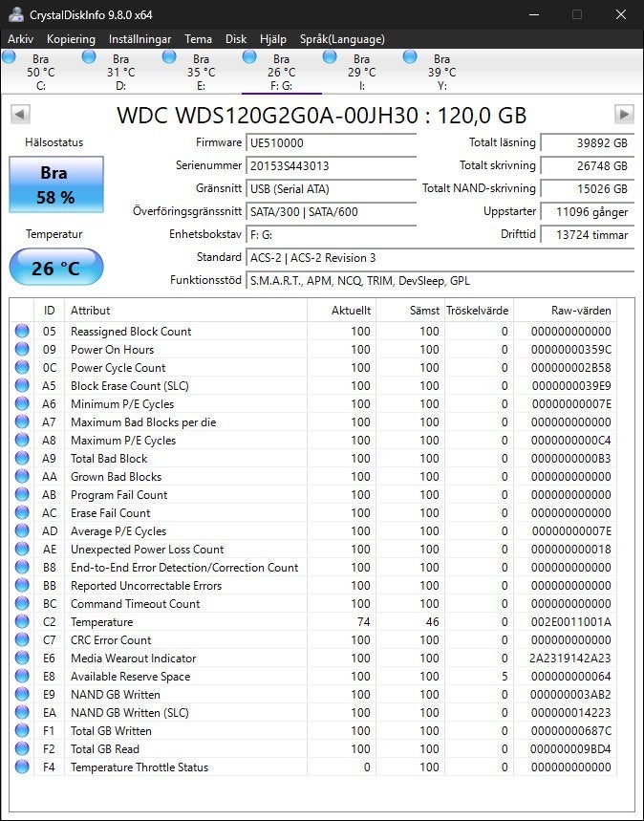Click the blue orb for disk Y:
The width and height of the screenshot is (644, 821).
(x=410, y=56)
